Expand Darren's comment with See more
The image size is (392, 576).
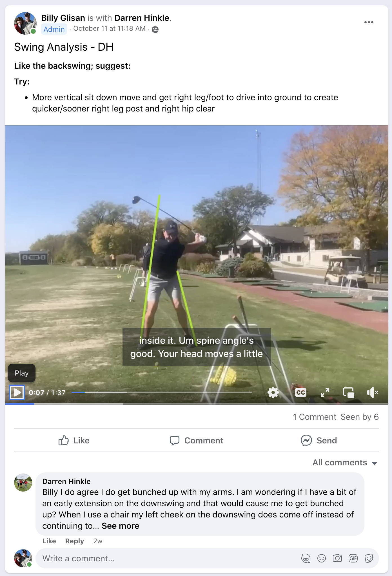[x=121, y=526]
